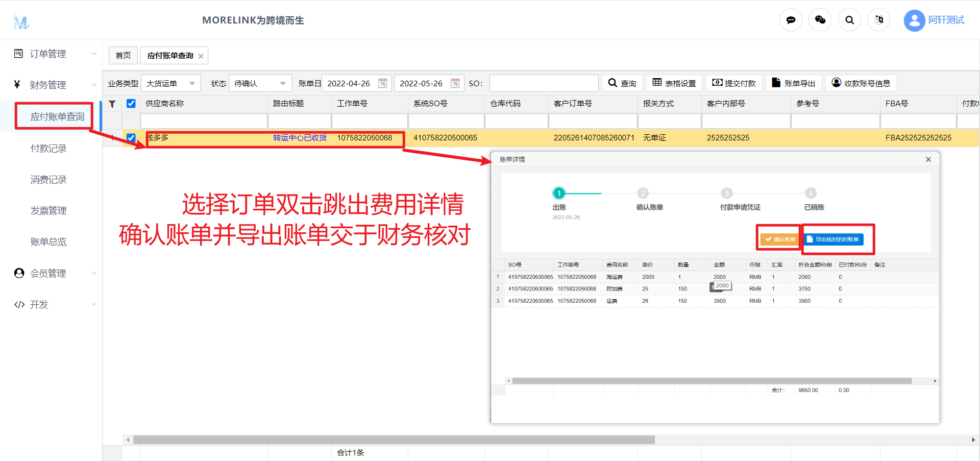Click the user avatar icon
The height and width of the screenshot is (461, 980).
(x=914, y=20)
